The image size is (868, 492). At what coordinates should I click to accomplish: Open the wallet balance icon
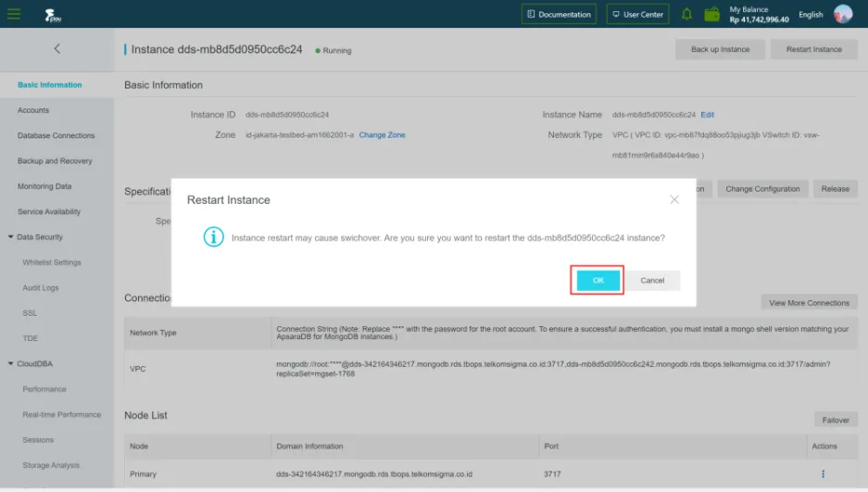[x=711, y=14]
